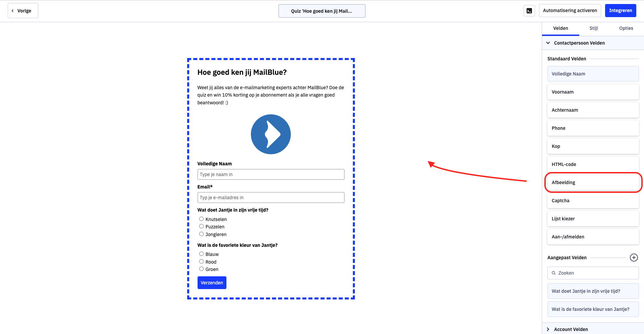Open the console icon beside Automatisering activeren
Viewport: 644px width, 334px height.
[529, 11]
